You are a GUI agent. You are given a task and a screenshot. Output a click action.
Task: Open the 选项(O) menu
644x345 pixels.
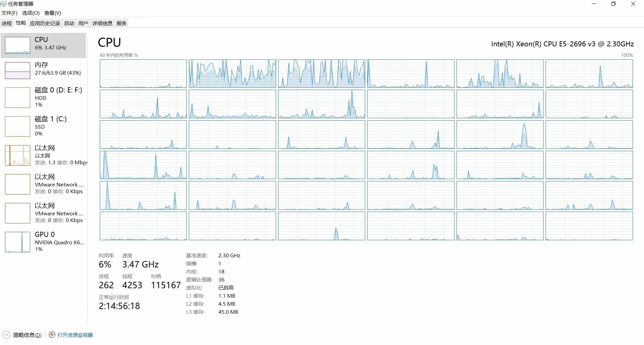[31, 13]
